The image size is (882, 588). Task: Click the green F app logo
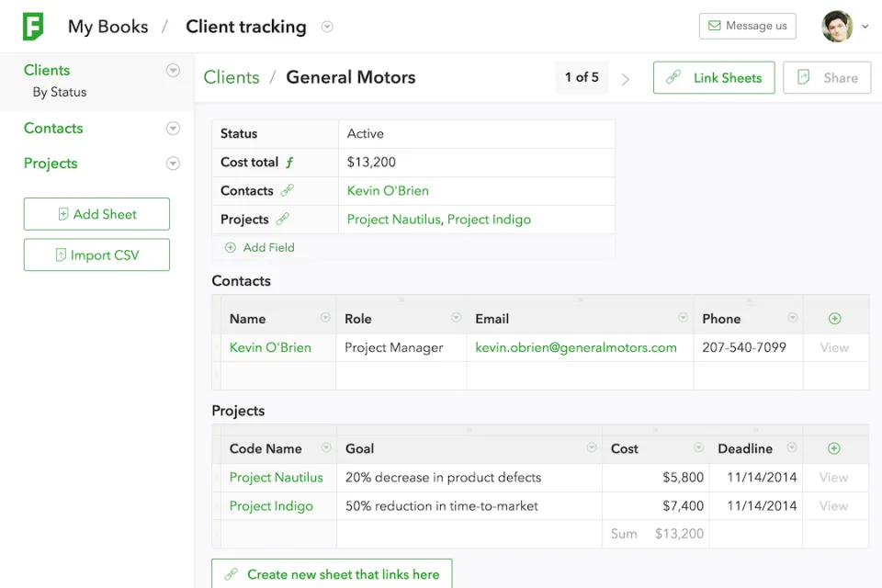(x=33, y=27)
